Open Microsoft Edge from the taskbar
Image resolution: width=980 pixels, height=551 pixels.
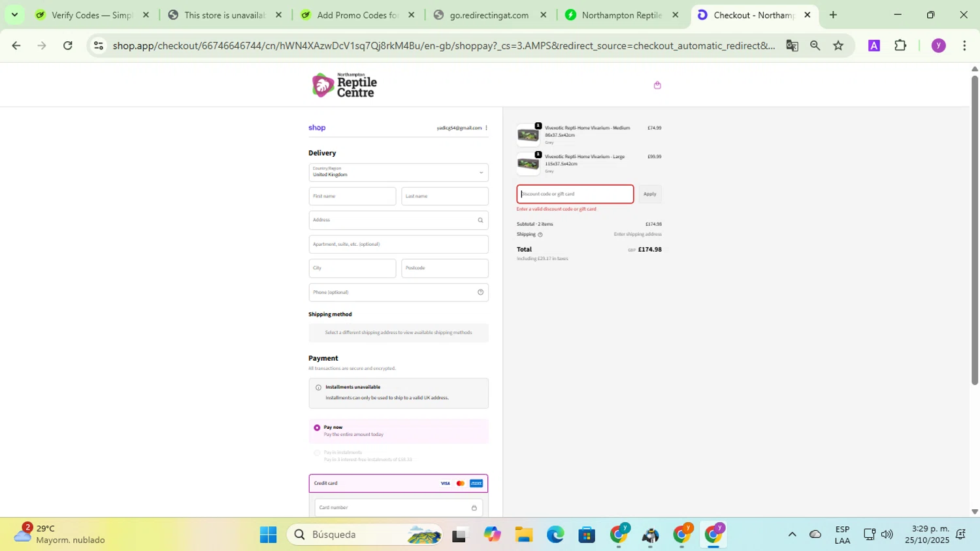[x=555, y=535]
